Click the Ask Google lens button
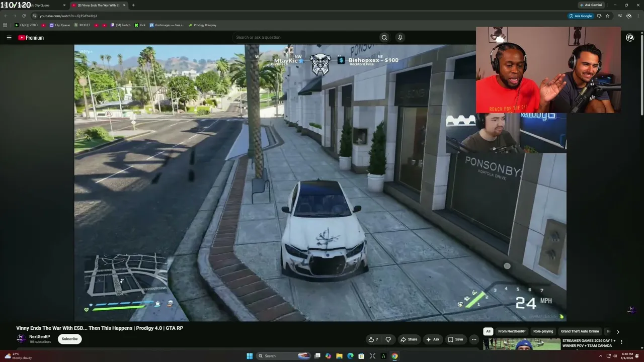The width and height of the screenshot is (644, 362). (x=581, y=16)
